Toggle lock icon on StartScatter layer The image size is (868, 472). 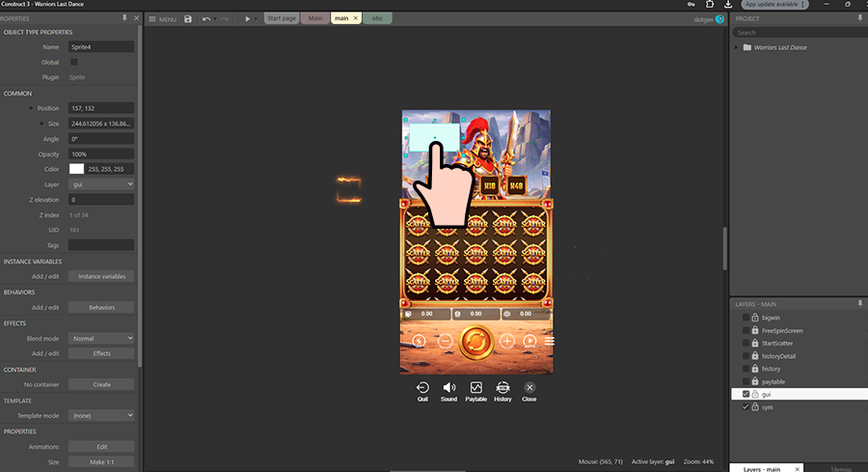(754, 343)
